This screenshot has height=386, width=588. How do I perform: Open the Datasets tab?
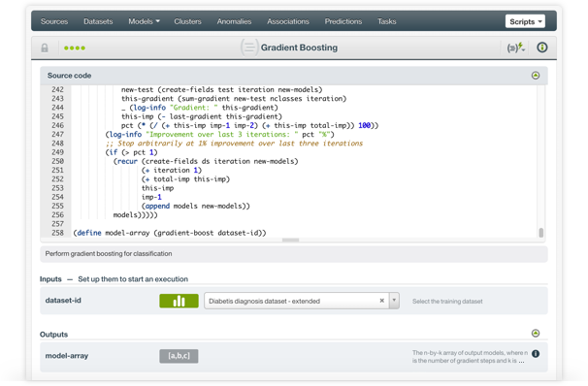[98, 21]
